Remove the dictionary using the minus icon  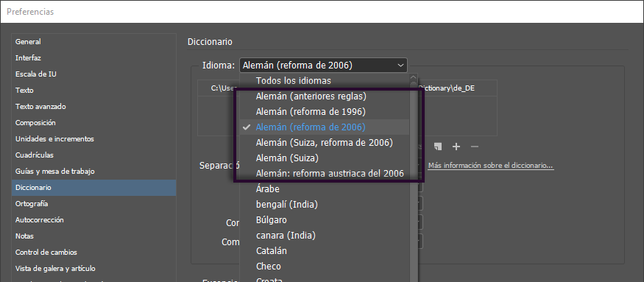coord(475,147)
